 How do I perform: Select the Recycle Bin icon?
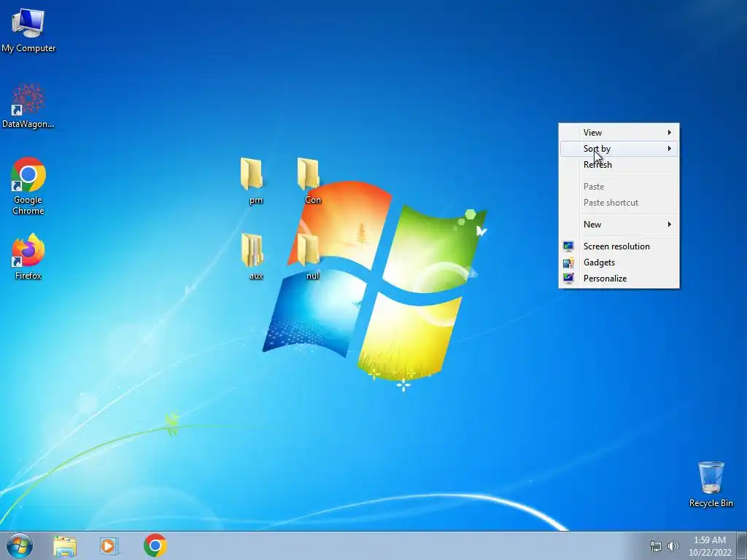point(711,484)
